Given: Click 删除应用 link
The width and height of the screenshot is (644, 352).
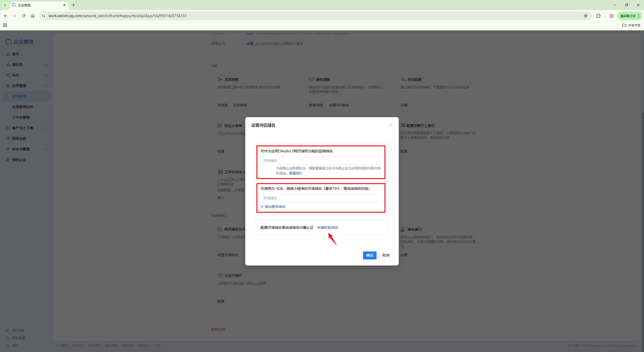Looking at the screenshot, I should pos(218,329).
